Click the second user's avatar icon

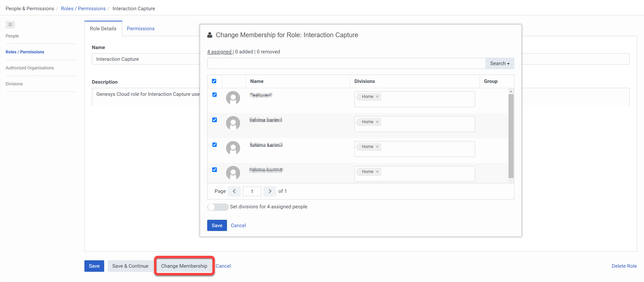233,123
